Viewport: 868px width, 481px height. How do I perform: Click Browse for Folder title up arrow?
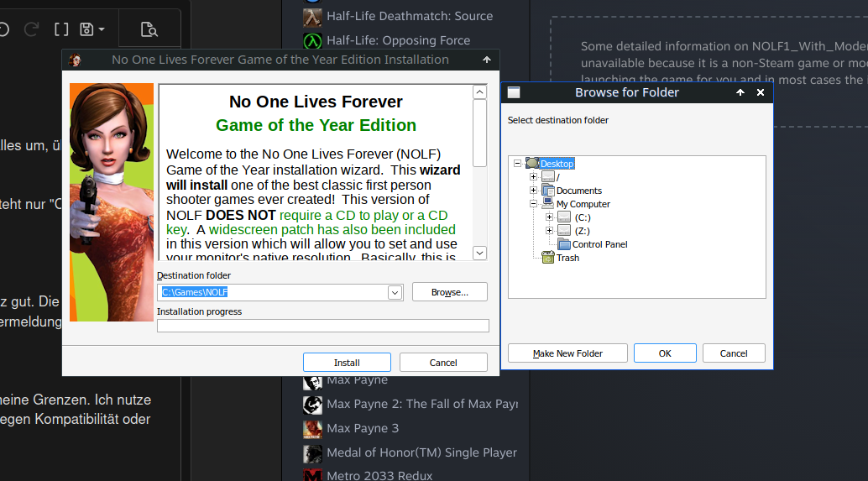click(x=740, y=92)
